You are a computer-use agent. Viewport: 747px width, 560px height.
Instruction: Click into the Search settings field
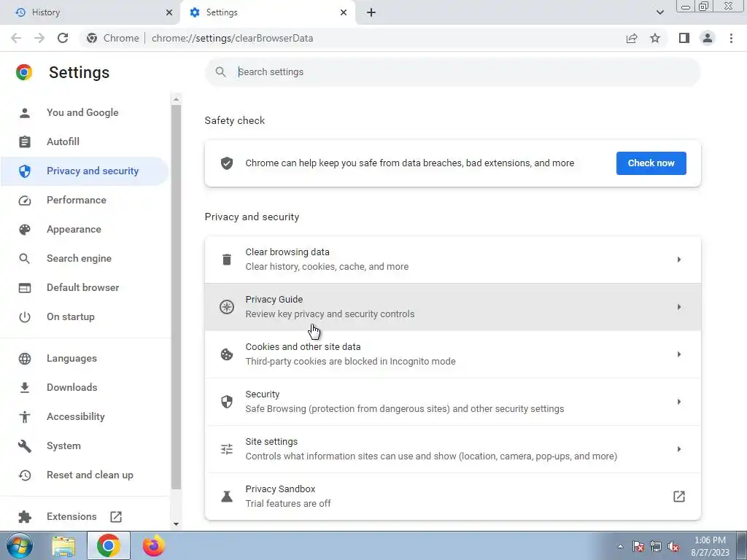(452, 72)
